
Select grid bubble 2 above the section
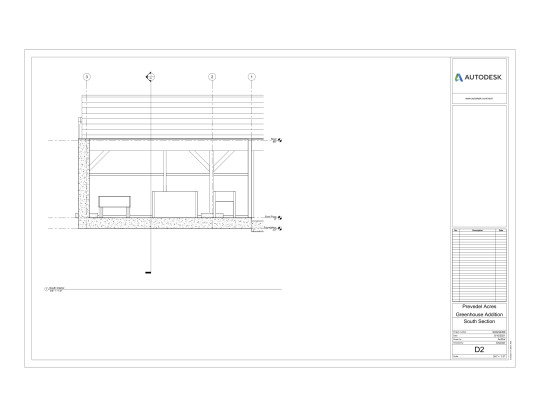[x=212, y=77]
